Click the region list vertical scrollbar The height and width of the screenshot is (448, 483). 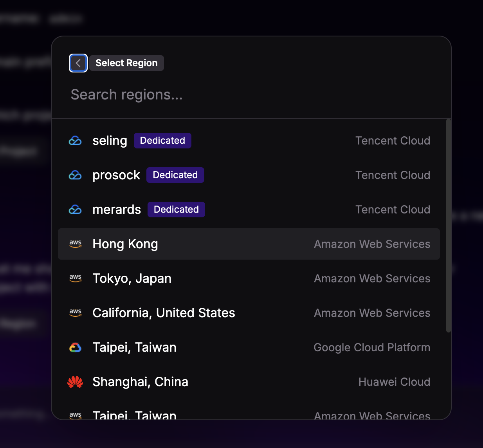point(449,226)
